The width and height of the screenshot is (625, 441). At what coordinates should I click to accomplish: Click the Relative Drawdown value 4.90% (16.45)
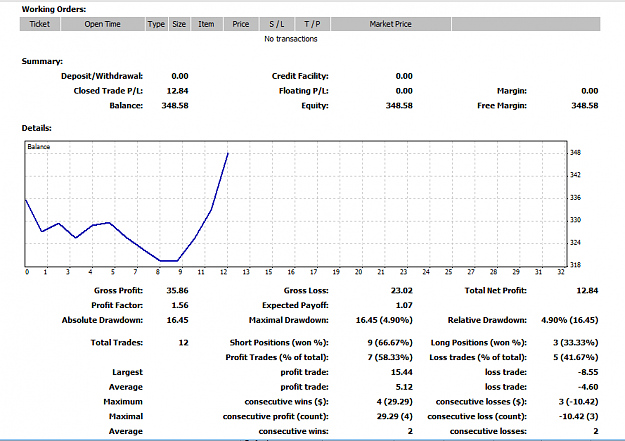[x=570, y=320]
